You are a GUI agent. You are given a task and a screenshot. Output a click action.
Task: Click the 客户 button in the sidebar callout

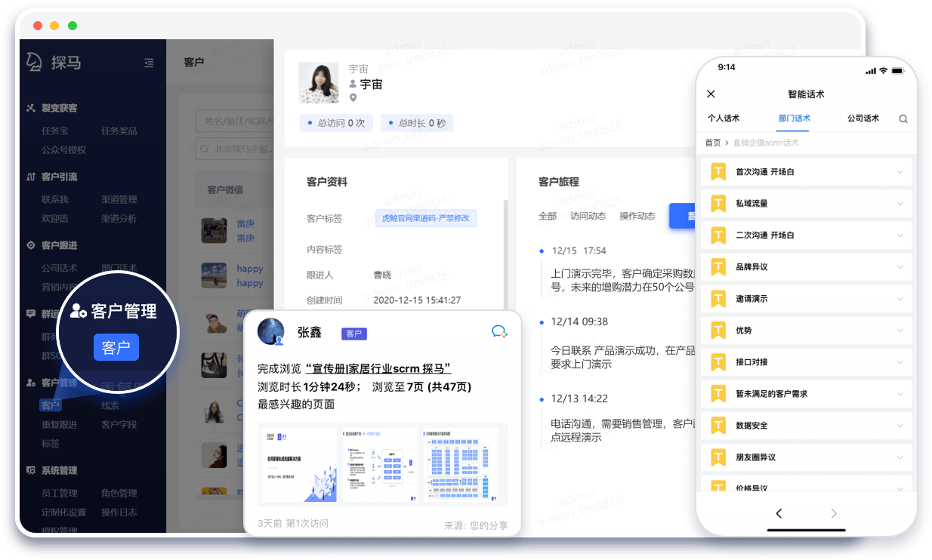click(116, 347)
